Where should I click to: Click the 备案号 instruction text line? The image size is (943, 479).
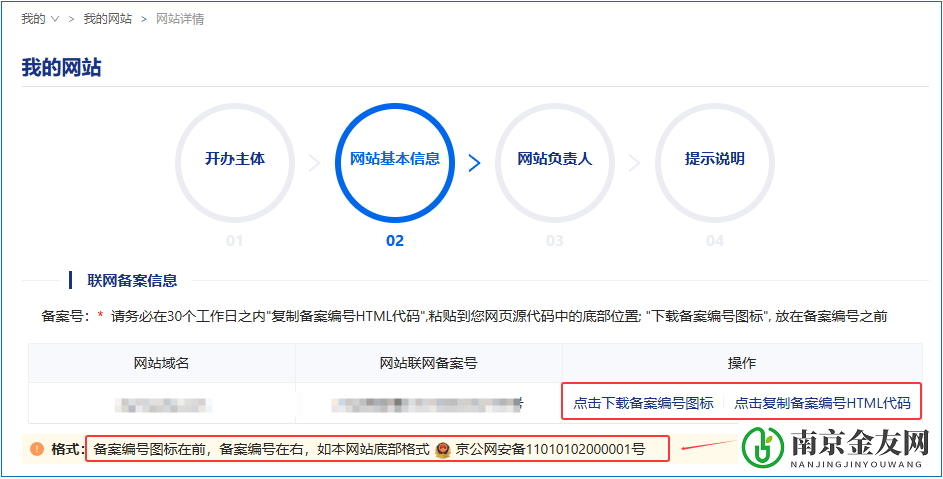(464, 317)
